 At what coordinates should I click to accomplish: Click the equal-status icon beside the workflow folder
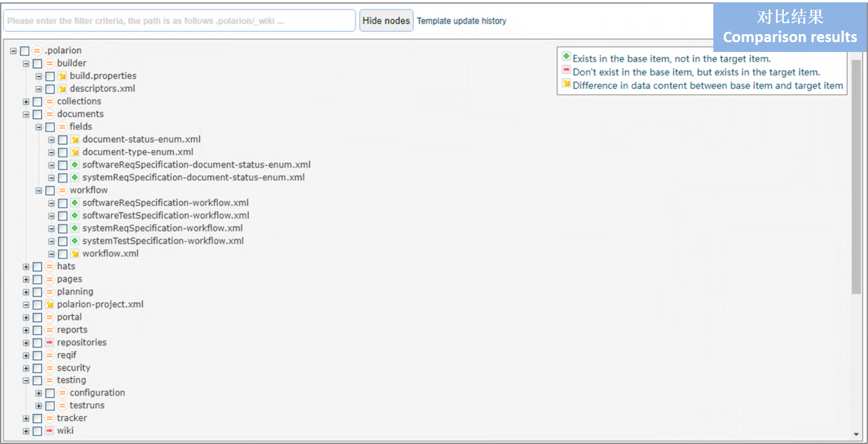(62, 191)
